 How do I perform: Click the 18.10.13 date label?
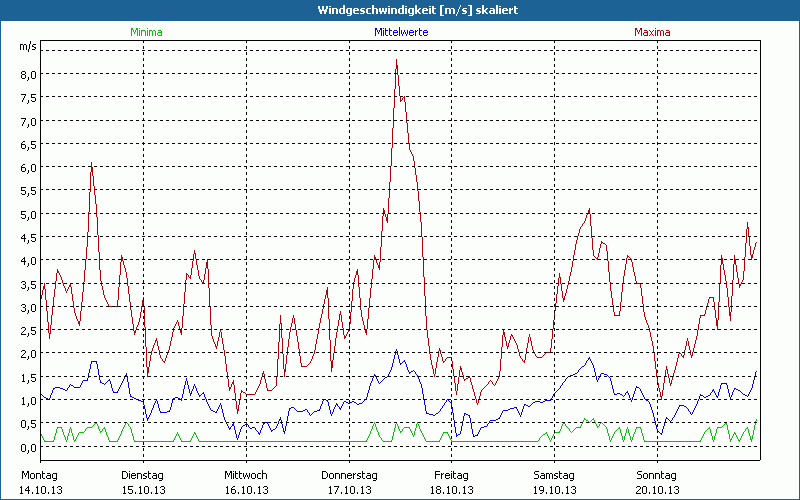pos(451,490)
